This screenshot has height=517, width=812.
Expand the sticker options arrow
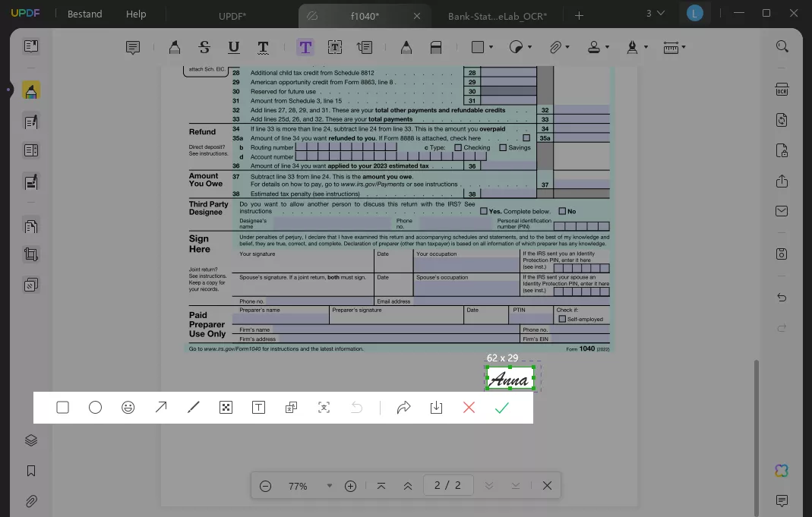(x=529, y=48)
